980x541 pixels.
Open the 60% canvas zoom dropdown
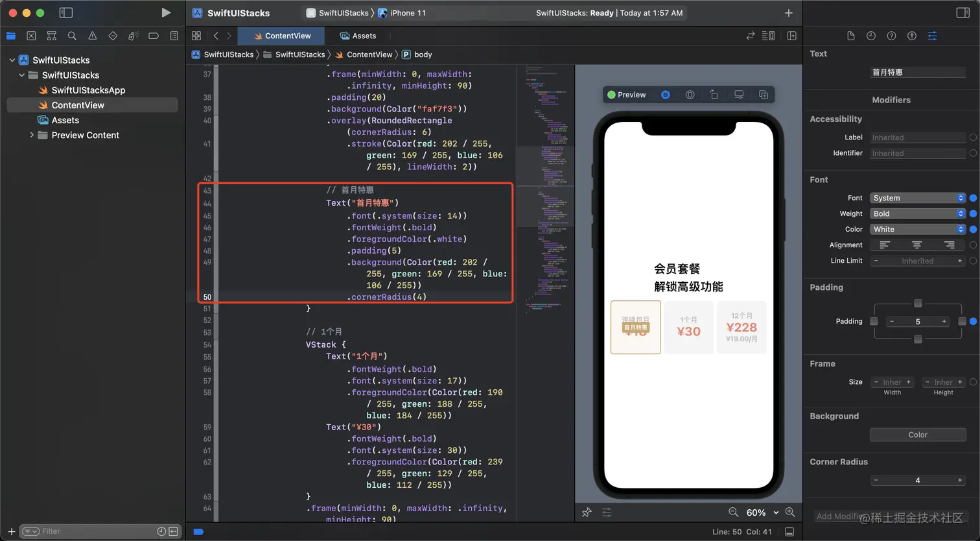click(762, 512)
